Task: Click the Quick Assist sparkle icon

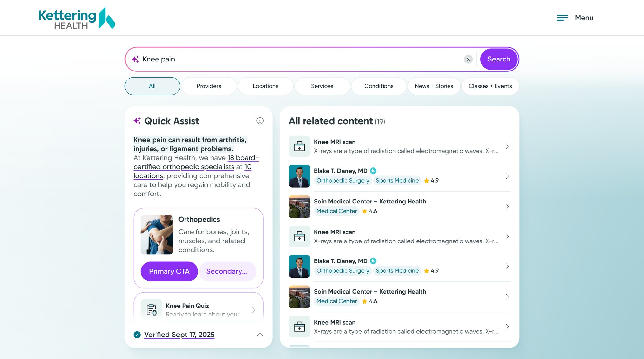Action: pos(137,121)
